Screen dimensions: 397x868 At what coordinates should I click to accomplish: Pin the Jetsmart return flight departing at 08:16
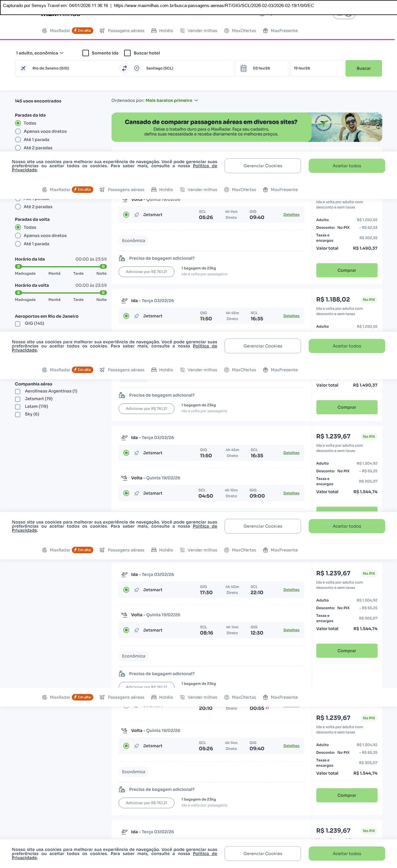click(136, 630)
